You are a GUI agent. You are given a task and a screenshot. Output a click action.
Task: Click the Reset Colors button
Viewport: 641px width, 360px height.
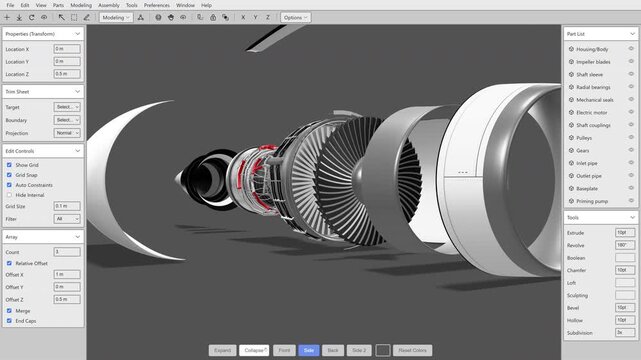click(x=412, y=350)
